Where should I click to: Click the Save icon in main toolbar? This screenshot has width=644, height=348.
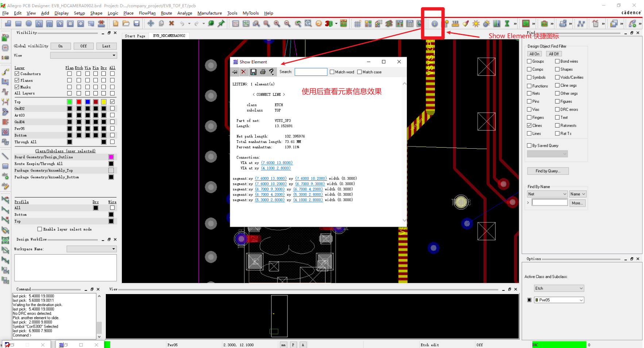click(136, 24)
